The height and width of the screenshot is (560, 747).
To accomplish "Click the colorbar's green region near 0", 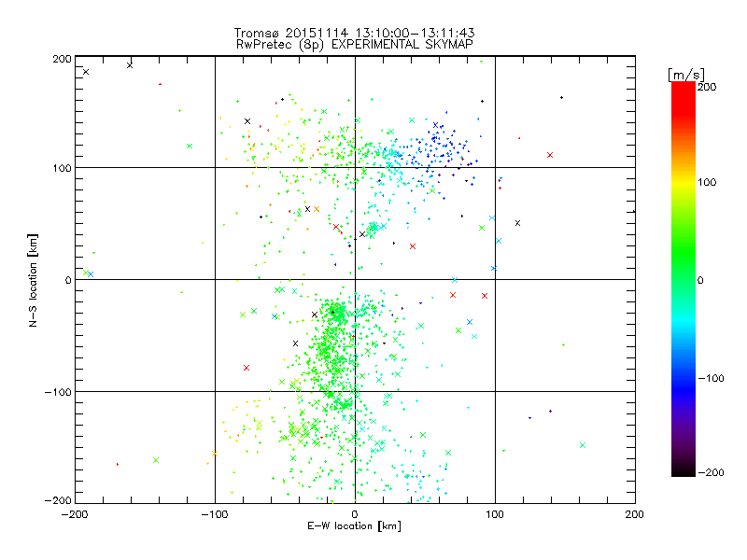I will point(684,280).
